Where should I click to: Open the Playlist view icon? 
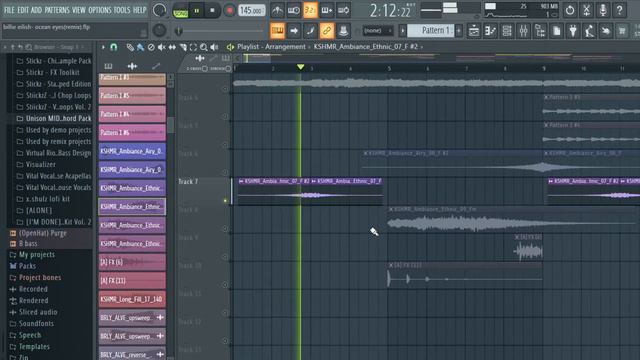(x=474, y=31)
